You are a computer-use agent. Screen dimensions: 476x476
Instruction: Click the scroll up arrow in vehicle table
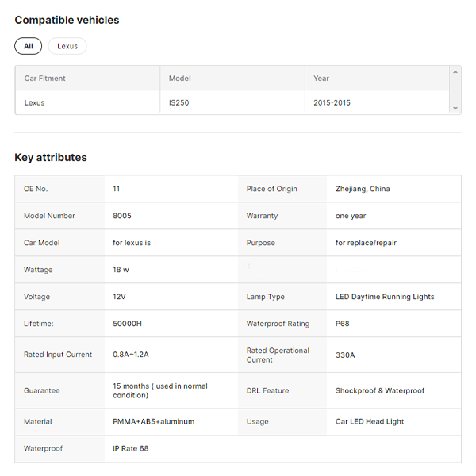tap(455, 72)
